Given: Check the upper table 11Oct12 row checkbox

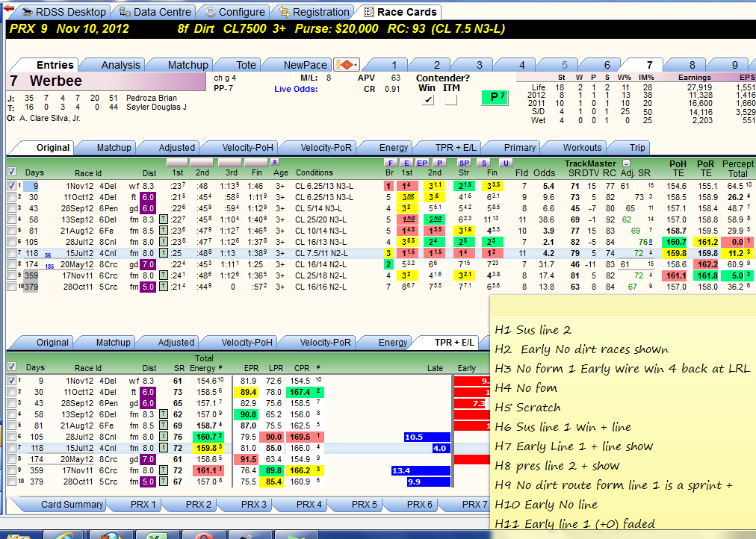Looking at the screenshot, I should 11,197.
